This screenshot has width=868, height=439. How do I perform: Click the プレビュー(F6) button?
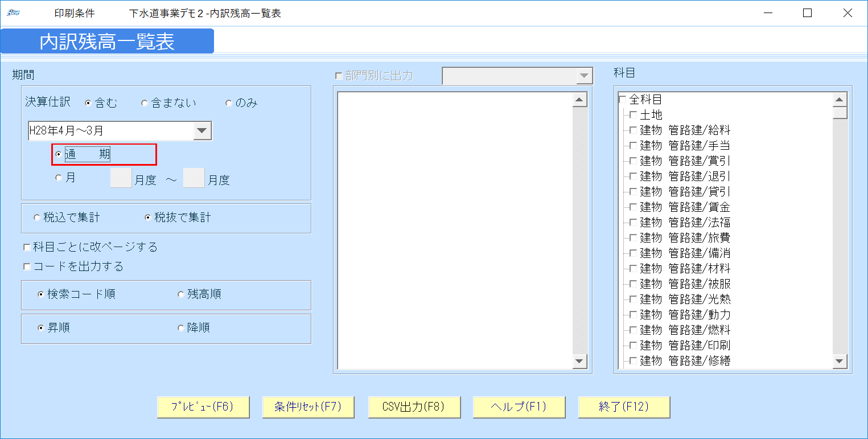coord(203,407)
